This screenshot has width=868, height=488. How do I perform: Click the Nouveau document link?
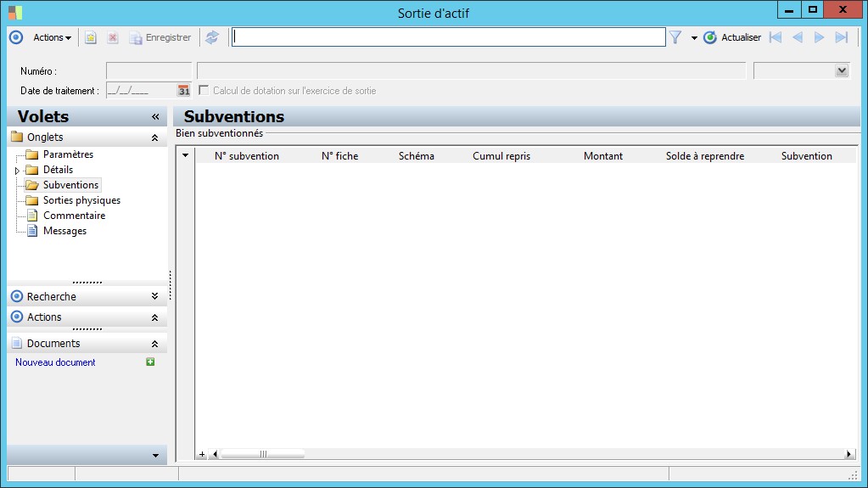click(55, 362)
